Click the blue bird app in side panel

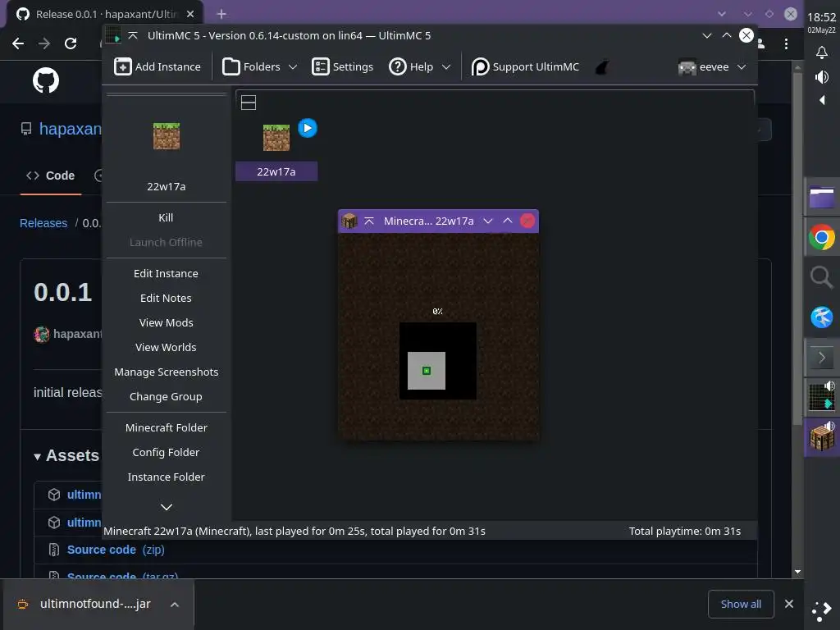(x=822, y=317)
